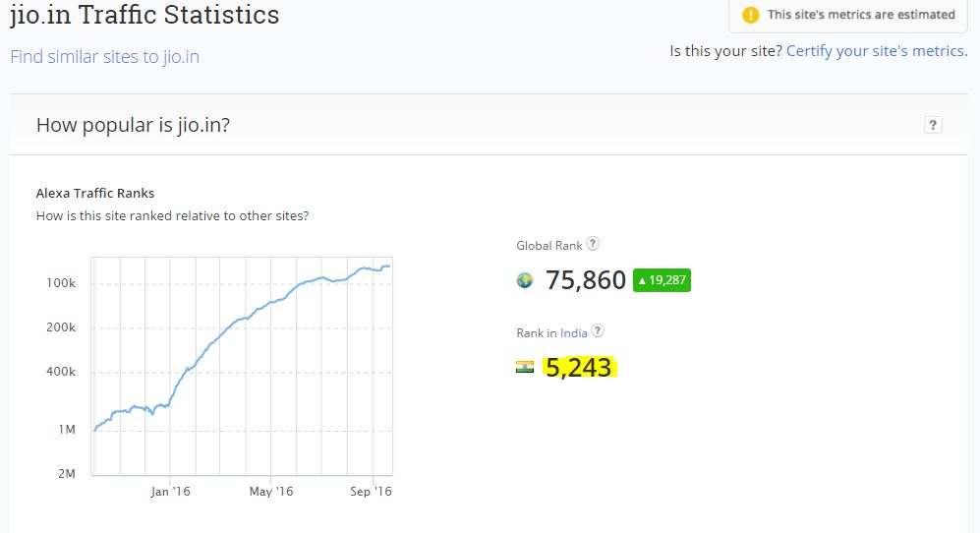Click the Sep '16 axis label

point(371,491)
